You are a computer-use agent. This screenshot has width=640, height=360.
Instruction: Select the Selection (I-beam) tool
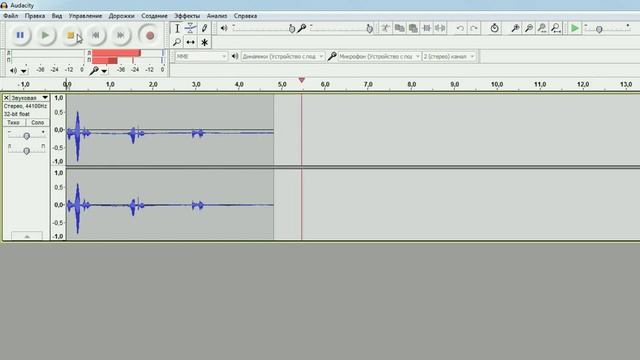click(177, 28)
